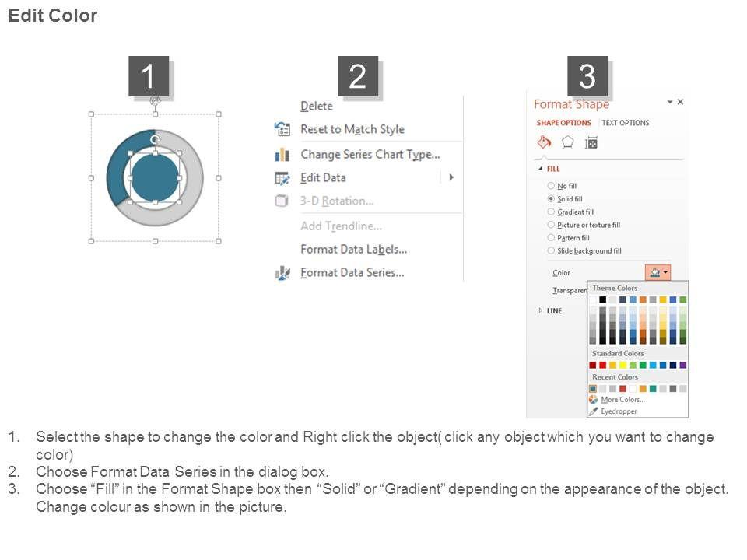Pick the red swatch in Standard Colors

pos(603,365)
